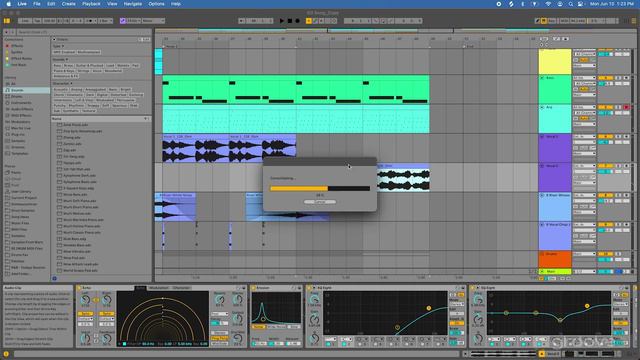Collapse the Sounds filter group
640x360 pixels.
[x=59, y=60]
